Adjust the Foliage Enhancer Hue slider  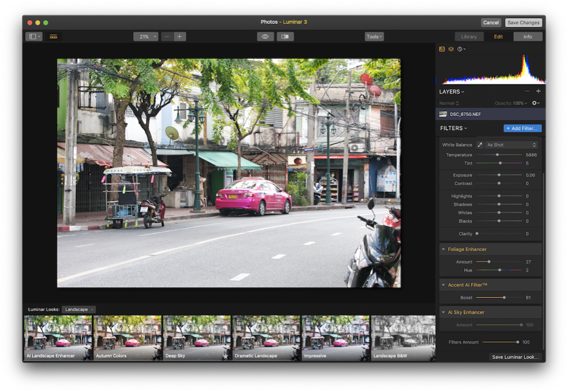pyautogui.click(x=499, y=270)
